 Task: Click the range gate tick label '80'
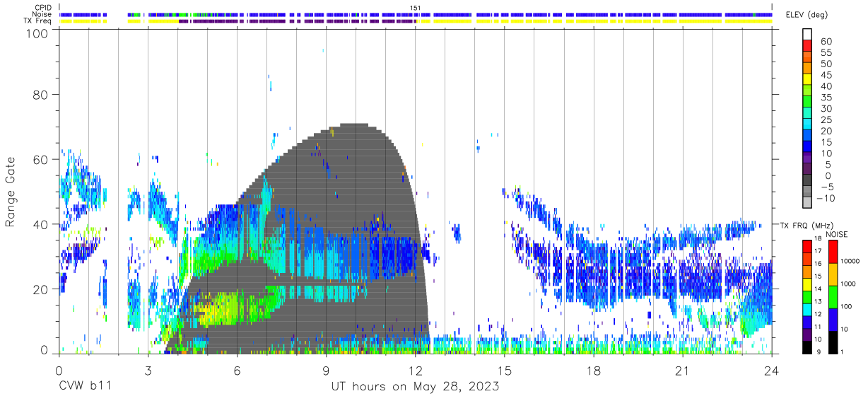coord(41,94)
